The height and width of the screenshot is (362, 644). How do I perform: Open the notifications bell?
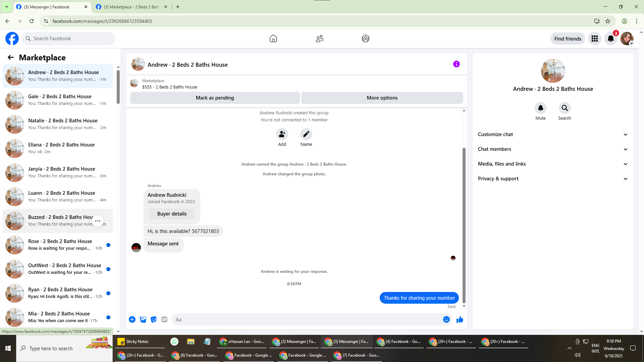(611, 39)
